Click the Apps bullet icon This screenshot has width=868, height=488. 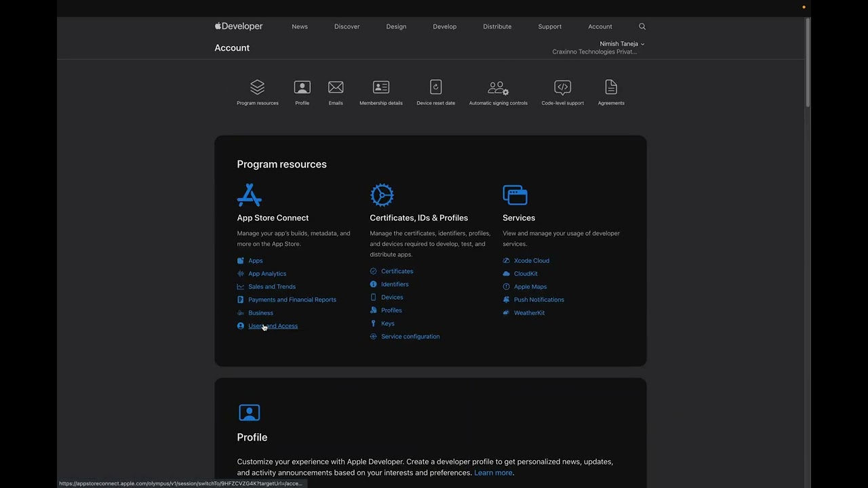pos(241,260)
